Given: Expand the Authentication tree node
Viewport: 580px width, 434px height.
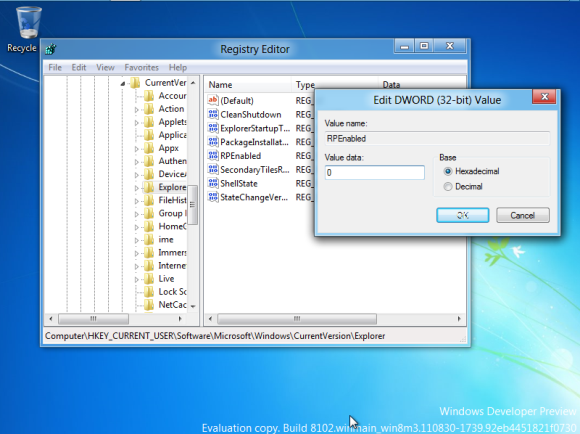Looking at the screenshot, I should (x=136, y=162).
